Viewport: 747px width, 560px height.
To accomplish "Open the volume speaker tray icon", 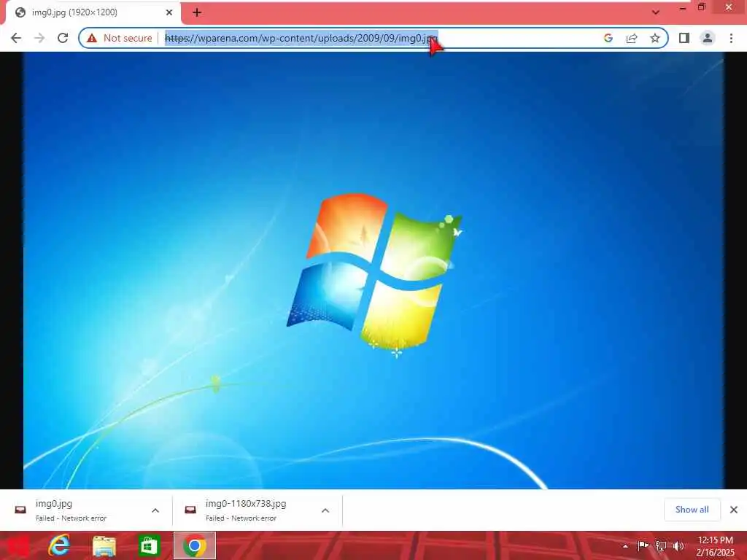I will tap(678, 545).
